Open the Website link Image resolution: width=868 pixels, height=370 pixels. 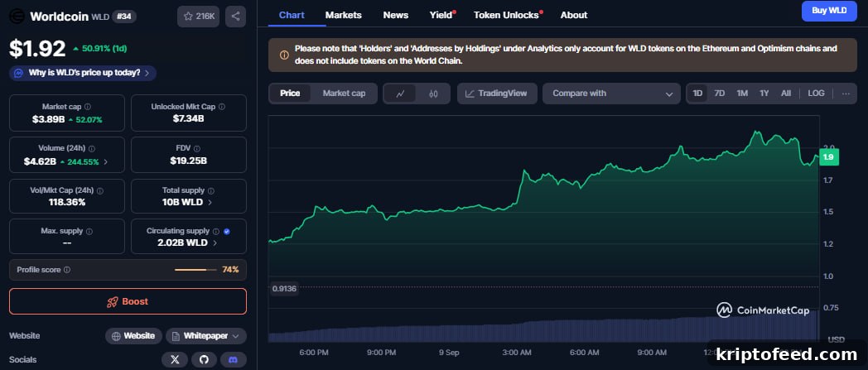click(x=133, y=336)
